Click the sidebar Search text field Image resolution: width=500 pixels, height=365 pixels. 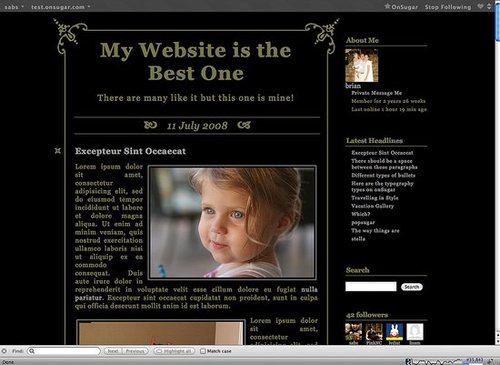[371, 286]
